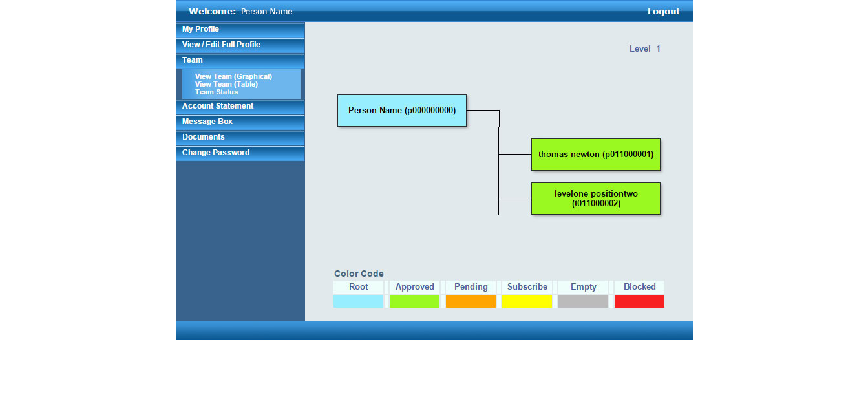Screen dimensions: 868x397
Task: Click the orange Pending color swatch
Action: [471, 301]
